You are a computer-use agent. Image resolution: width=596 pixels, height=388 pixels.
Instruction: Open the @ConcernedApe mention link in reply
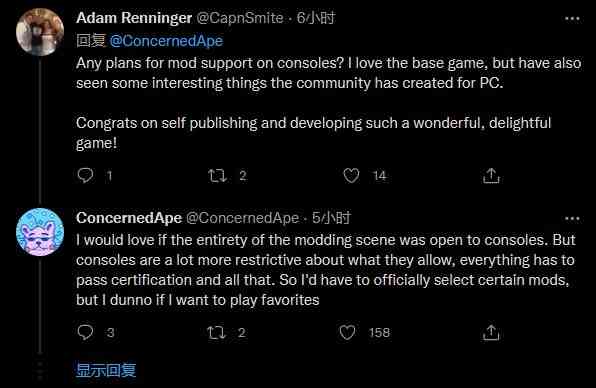point(166,41)
